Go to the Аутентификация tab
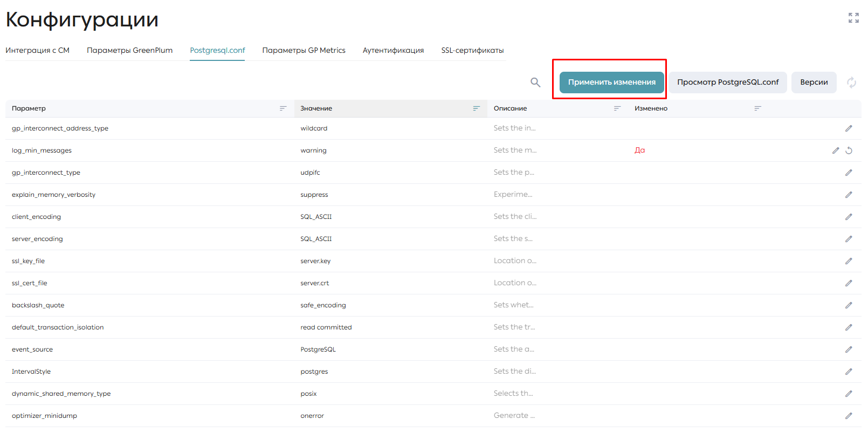Image resolution: width=868 pixels, height=433 pixels. [393, 50]
